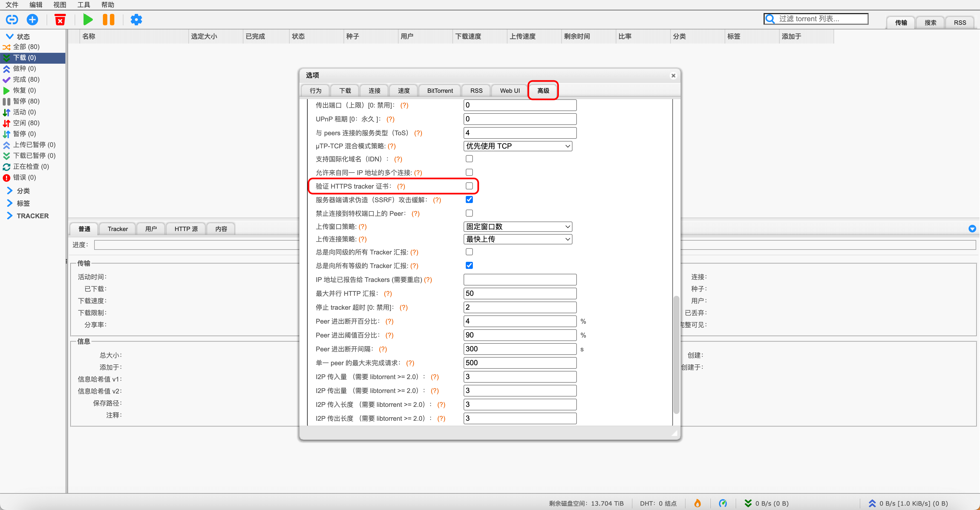Image resolution: width=980 pixels, height=510 pixels.
Task: Click the add torrent file plus icon
Action: (x=32, y=19)
